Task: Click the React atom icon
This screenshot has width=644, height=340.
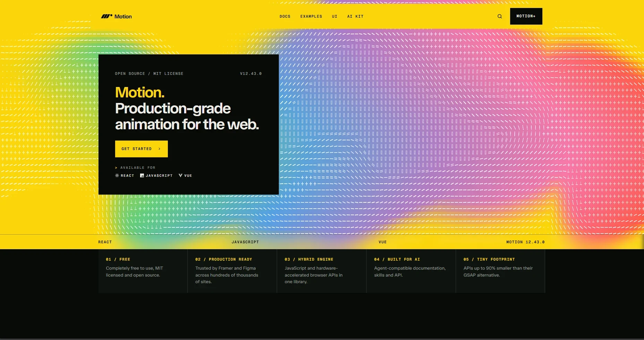Action: pyautogui.click(x=117, y=175)
